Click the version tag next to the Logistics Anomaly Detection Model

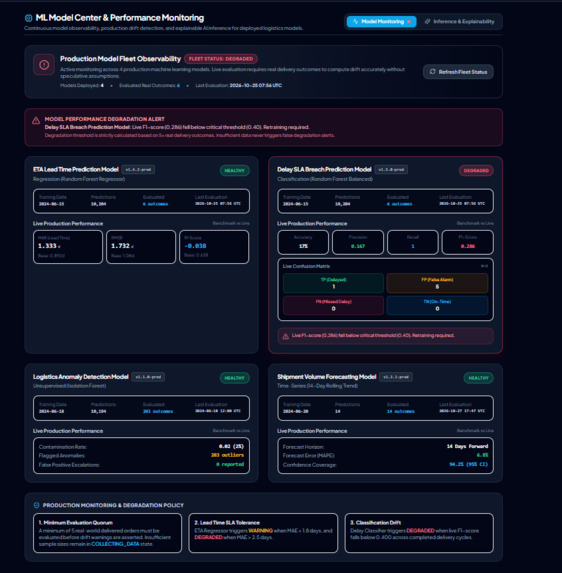coord(148,377)
